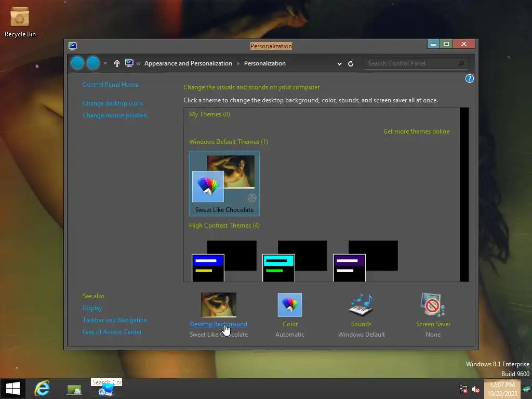Launch Internet Explorer from taskbar
532x399 pixels.
point(42,389)
